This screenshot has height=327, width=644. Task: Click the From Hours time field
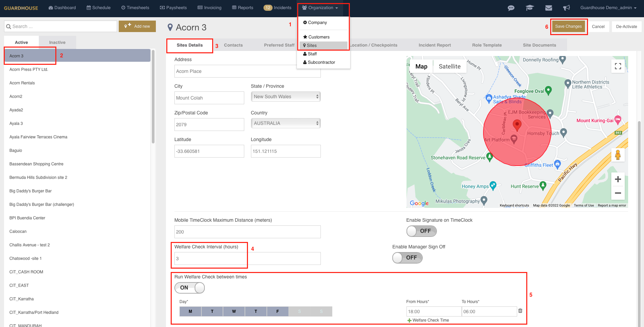[434, 311]
